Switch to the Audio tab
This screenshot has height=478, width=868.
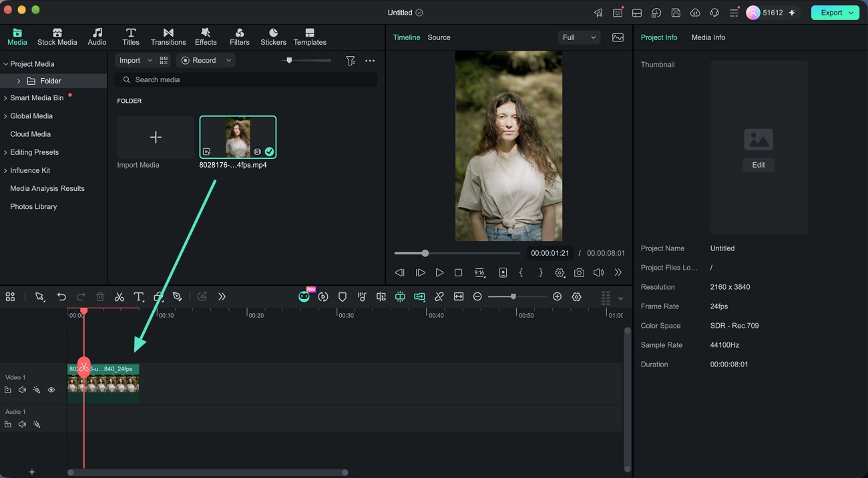pyautogui.click(x=97, y=37)
